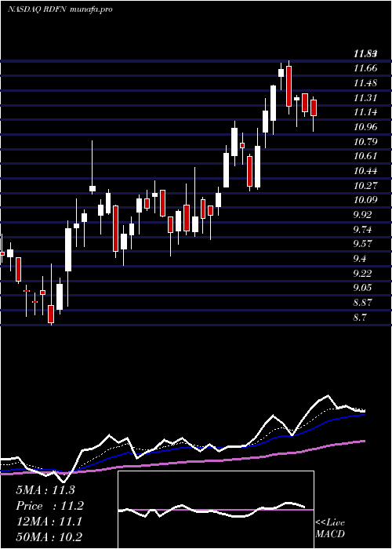Screen dimensions: 392x549
Task: Select the 10.61 price axis label
Action: pos(365,156)
